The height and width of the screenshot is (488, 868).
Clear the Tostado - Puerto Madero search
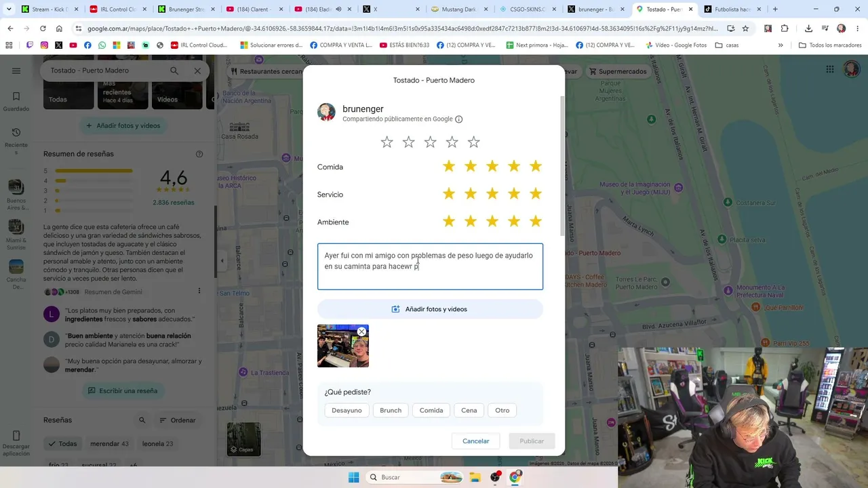[197, 70]
